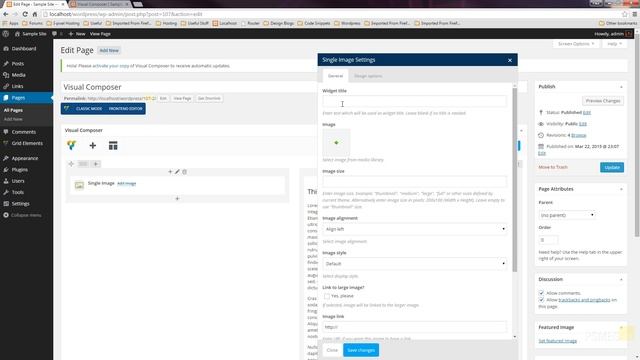Open the Image alignment dropdown

click(x=414, y=229)
